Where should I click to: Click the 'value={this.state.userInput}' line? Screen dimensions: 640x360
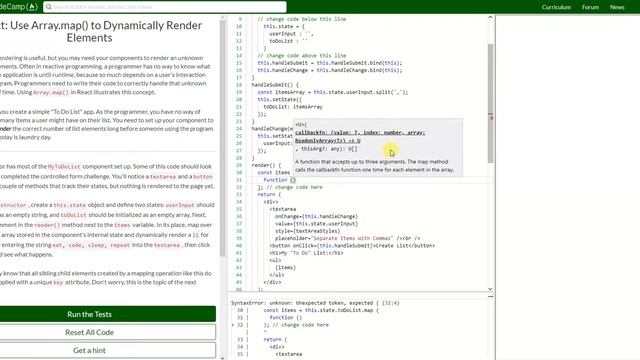point(316,224)
